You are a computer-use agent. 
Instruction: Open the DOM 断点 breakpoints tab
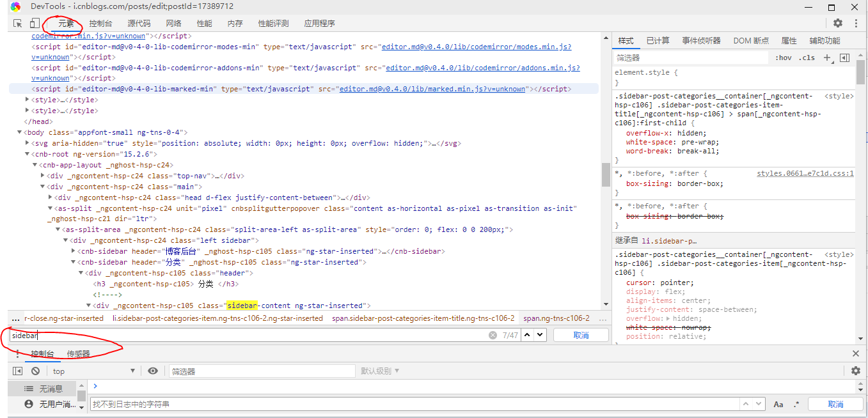752,40
